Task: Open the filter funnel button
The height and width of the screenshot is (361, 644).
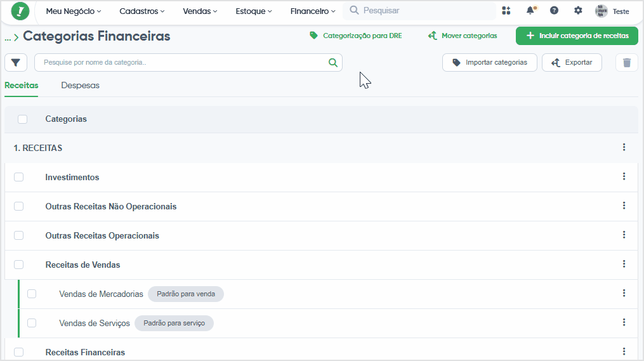Action: tap(16, 62)
